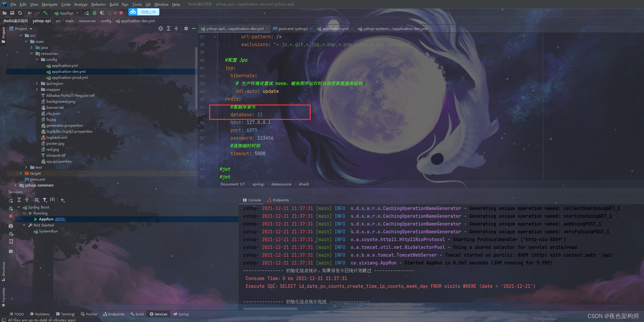Click the layout icon in Services side toolbar
The image size is (644, 322).
click(x=11, y=251)
